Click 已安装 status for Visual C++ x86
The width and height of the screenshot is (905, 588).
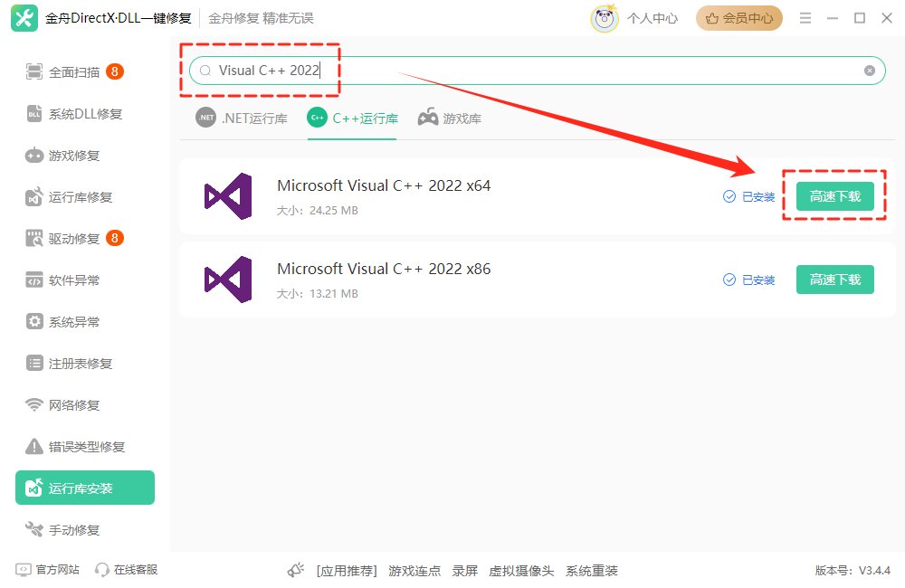[749, 280]
